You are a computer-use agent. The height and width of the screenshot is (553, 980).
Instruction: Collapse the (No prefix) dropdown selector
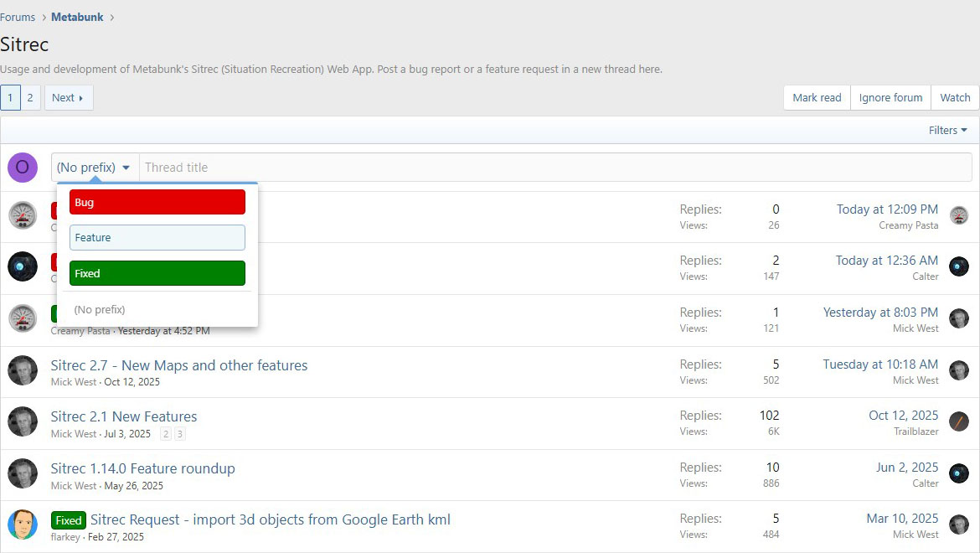click(x=94, y=168)
